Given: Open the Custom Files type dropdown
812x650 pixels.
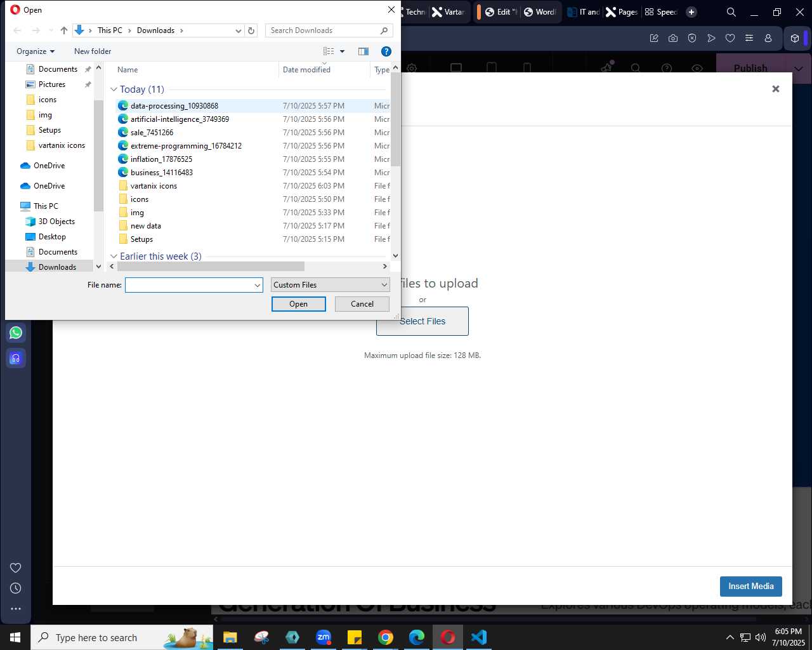Looking at the screenshot, I should (x=331, y=285).
